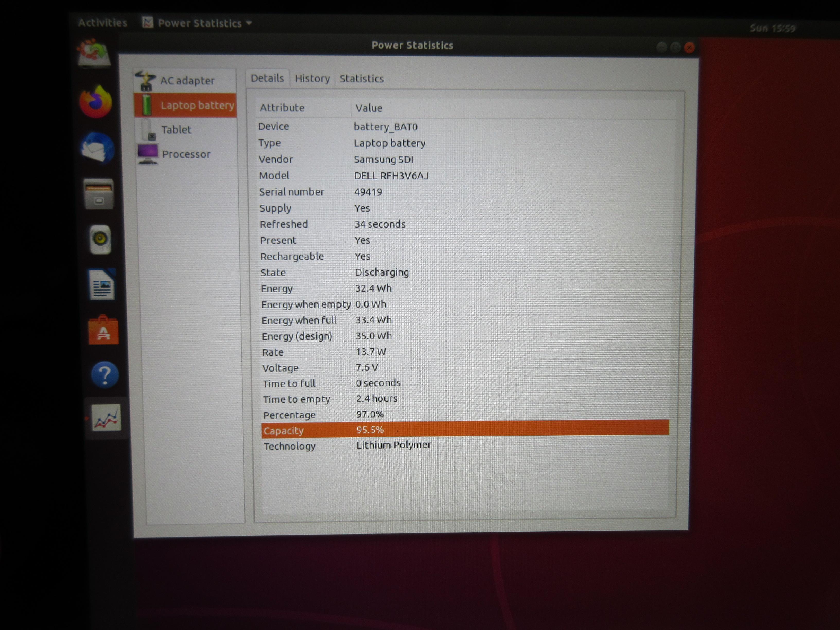Select the Rechargeable row
The image size is (840, 630).
[x=466, y=256]
